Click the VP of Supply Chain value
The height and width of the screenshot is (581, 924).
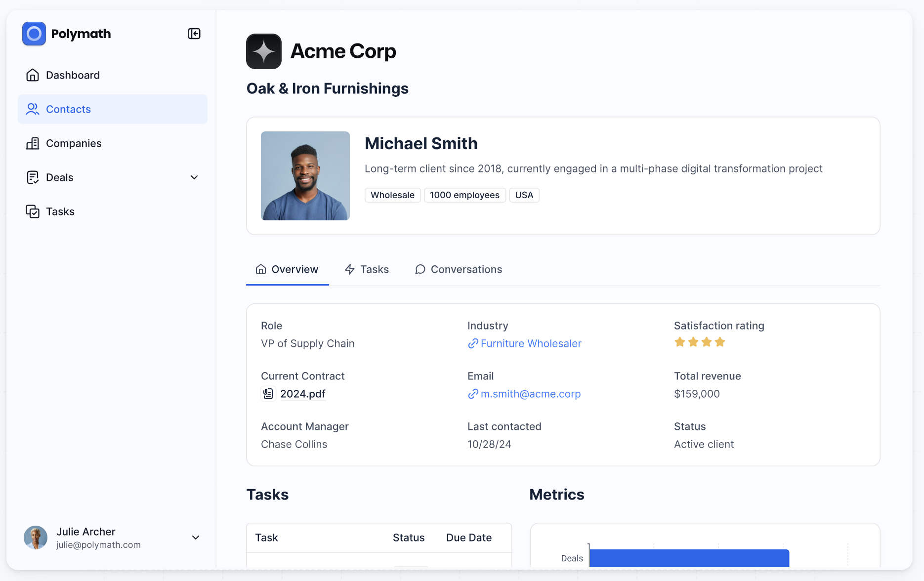coord(308,343)
